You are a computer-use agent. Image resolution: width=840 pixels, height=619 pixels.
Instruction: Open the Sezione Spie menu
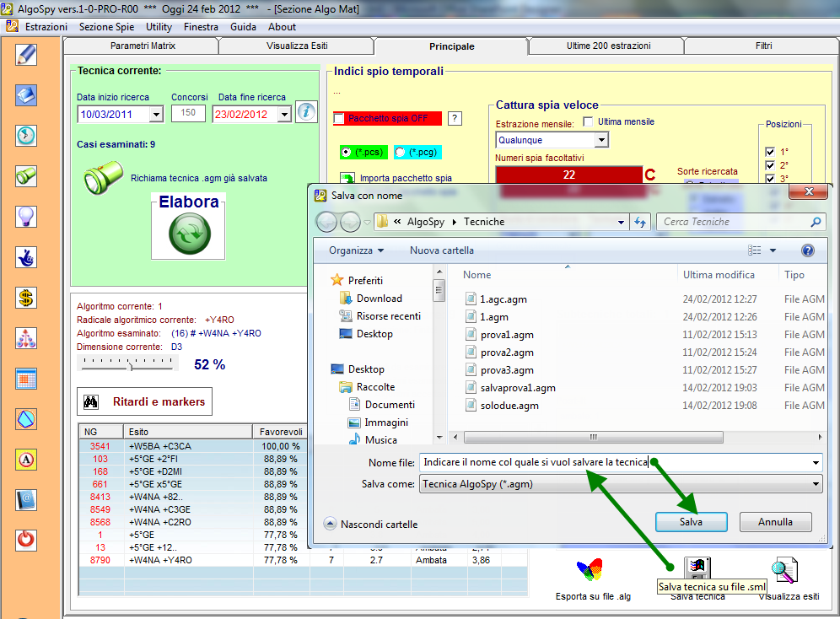(x=106, y=27)
